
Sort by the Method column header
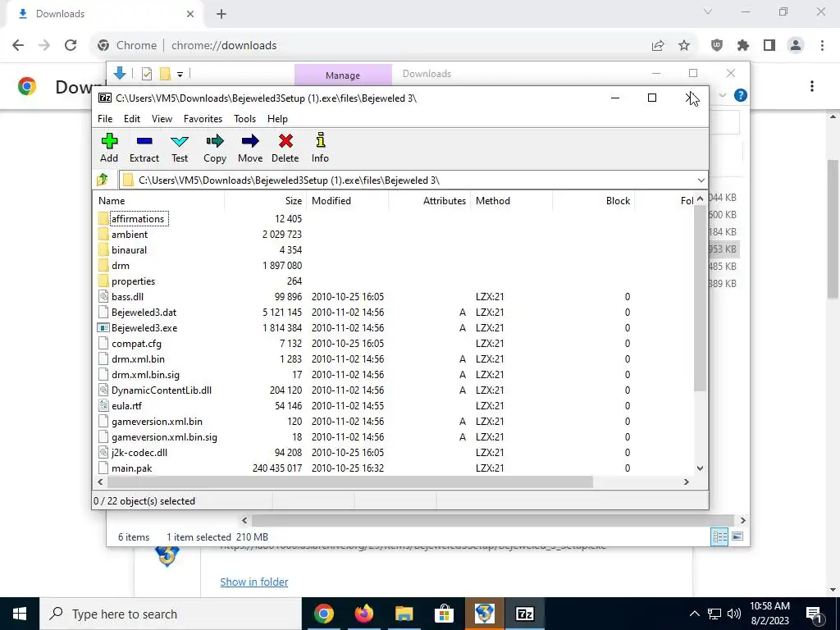tap(512, 201)
